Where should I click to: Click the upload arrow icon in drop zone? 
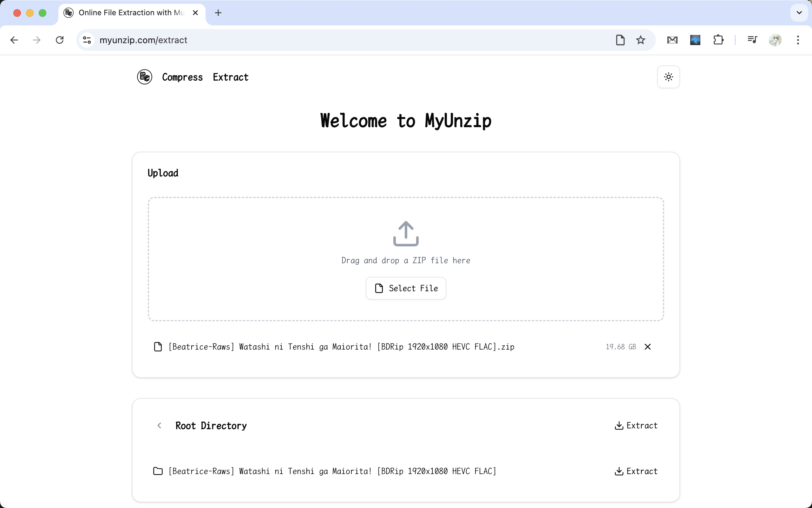(406, 233)
